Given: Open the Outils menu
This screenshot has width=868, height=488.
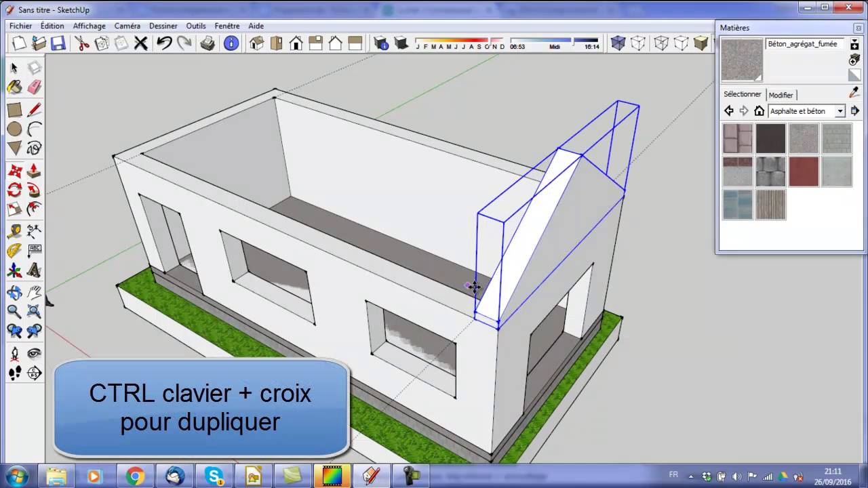Looking at the screenshot, I should click(196, 26).
